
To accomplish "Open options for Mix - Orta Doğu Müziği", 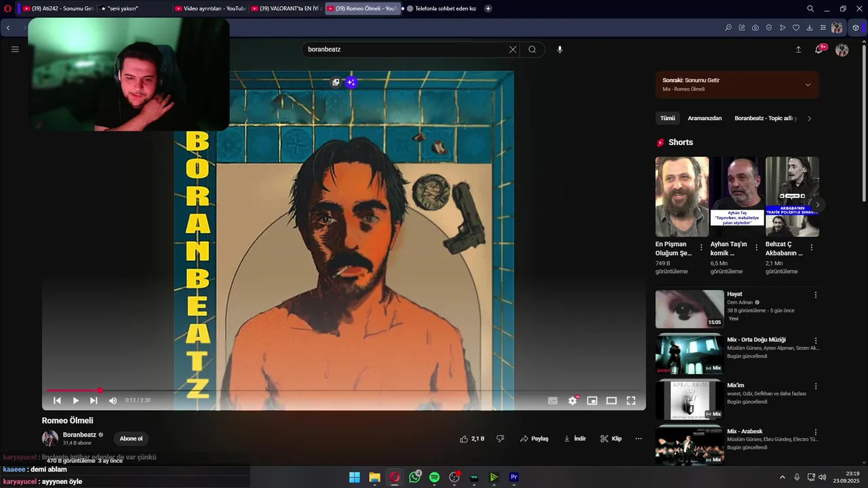I will [816, 340].
